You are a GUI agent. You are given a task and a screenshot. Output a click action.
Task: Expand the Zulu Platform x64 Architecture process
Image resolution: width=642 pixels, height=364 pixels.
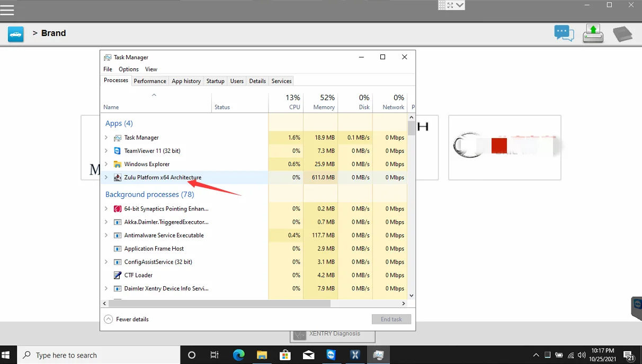(x=106, y=178)
